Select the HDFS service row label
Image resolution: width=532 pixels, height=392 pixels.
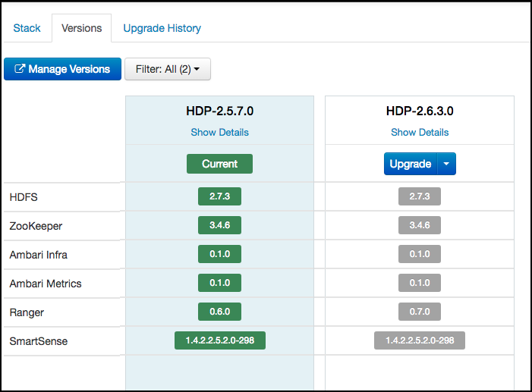coord(24,197)
